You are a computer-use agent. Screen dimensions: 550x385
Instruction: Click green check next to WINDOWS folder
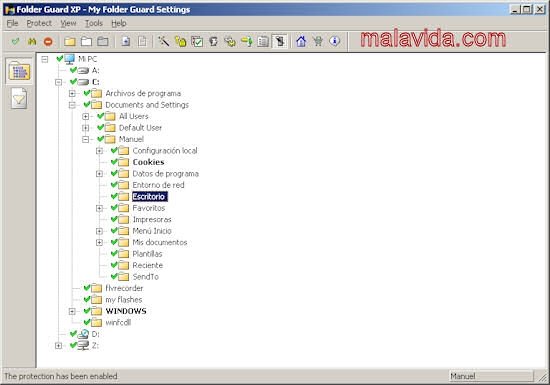[87, 311]
